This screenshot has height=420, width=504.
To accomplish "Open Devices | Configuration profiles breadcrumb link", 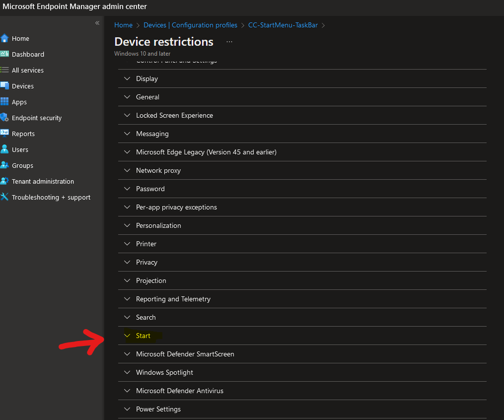I will (190, 25).
